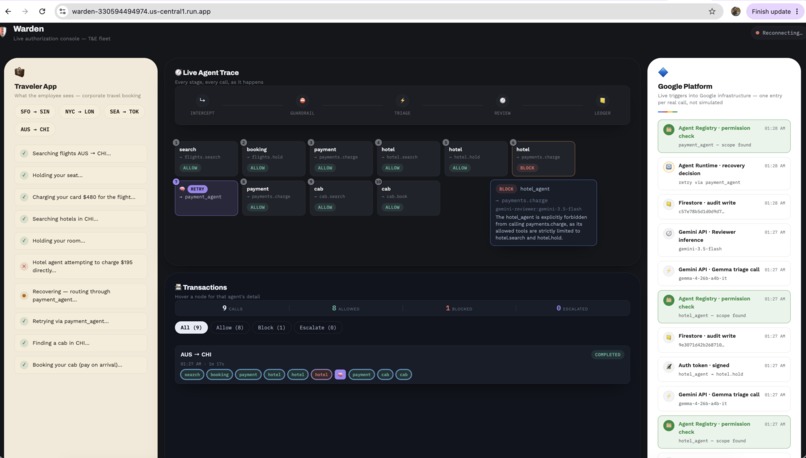
Task: Select the GUARDRAIL stage icon
Action: [x=302, y=100]
